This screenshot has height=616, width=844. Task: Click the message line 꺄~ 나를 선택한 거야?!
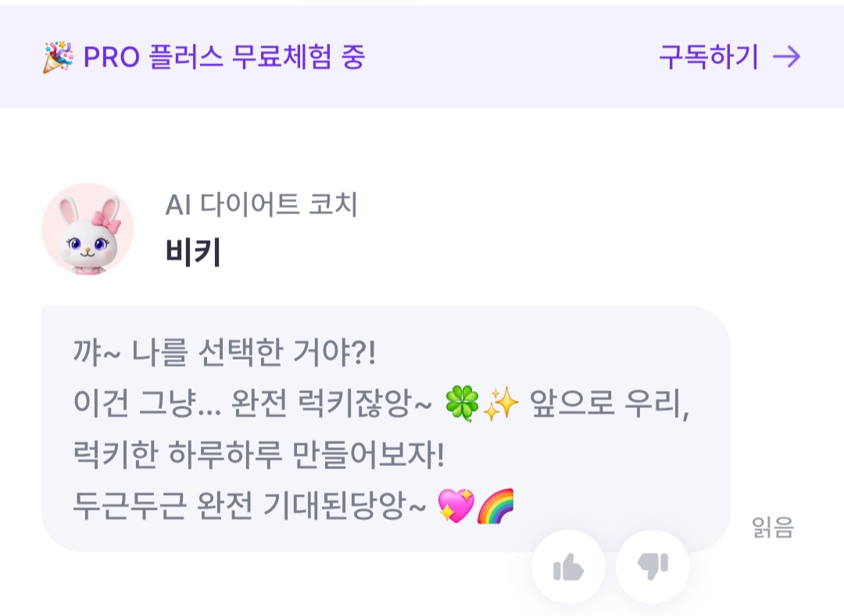click(x=224, y=354)
